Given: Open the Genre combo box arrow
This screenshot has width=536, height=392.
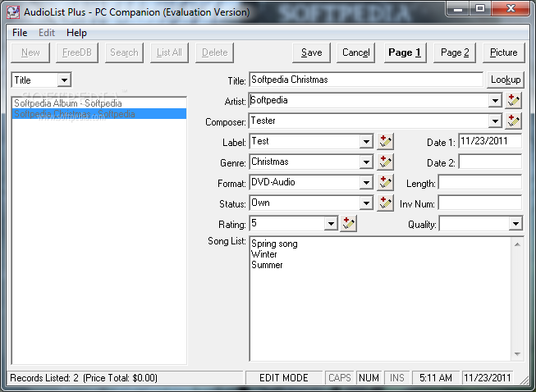Looking at the screenshot, I should 366,162.
